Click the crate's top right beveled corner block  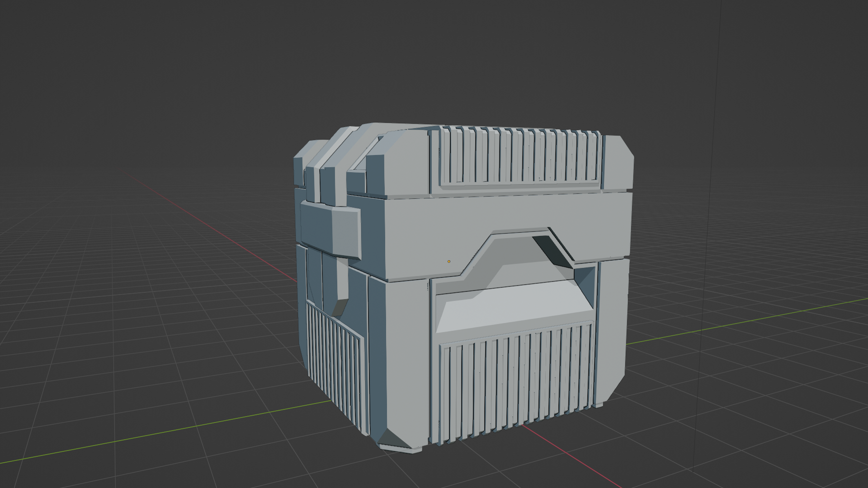[x=618, y=163]
